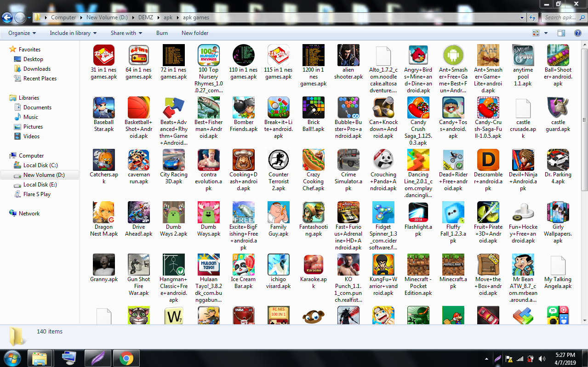Open Local Disk (E:) in sidebar

[x=40, y=185]
